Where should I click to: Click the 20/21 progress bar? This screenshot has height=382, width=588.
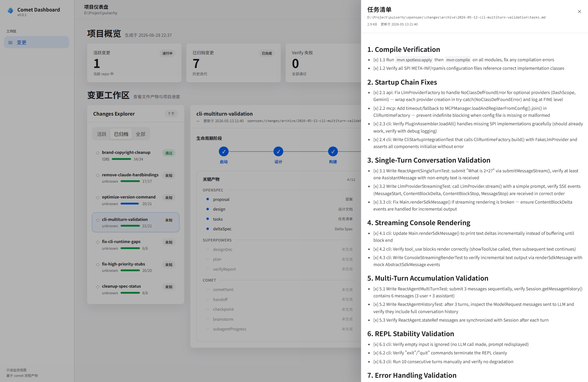(130, 204)
